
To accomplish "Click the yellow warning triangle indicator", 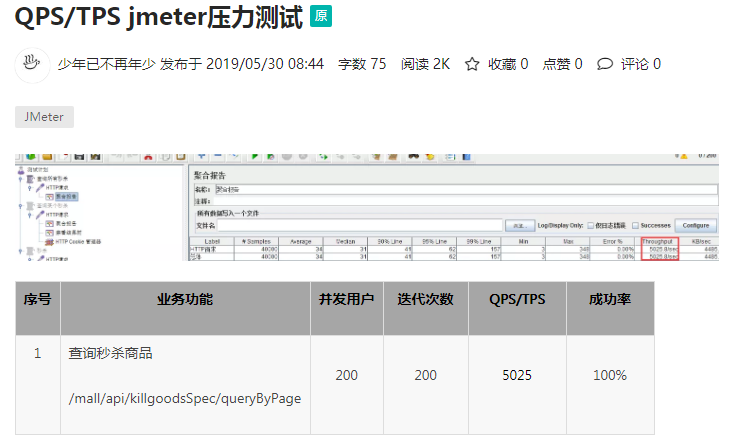I will click(x=683, y=156).
